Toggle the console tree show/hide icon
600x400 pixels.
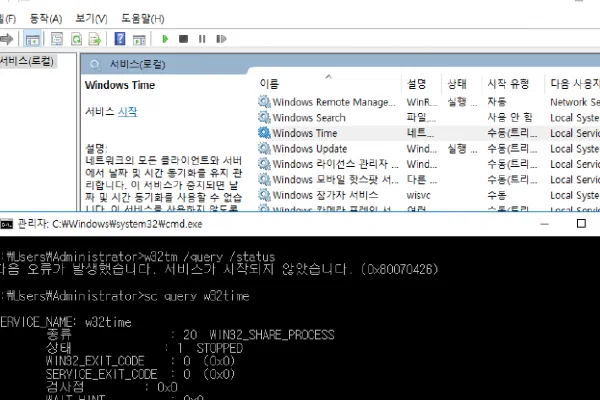pos(32,39)
